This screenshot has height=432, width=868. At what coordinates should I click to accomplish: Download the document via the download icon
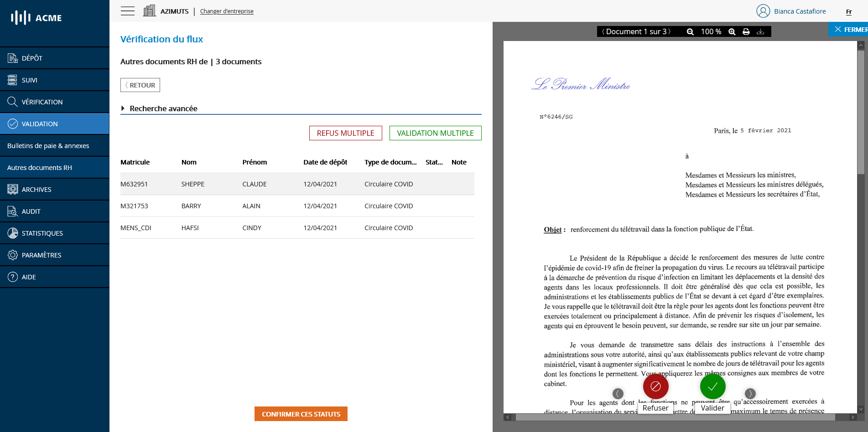[760, 31]
